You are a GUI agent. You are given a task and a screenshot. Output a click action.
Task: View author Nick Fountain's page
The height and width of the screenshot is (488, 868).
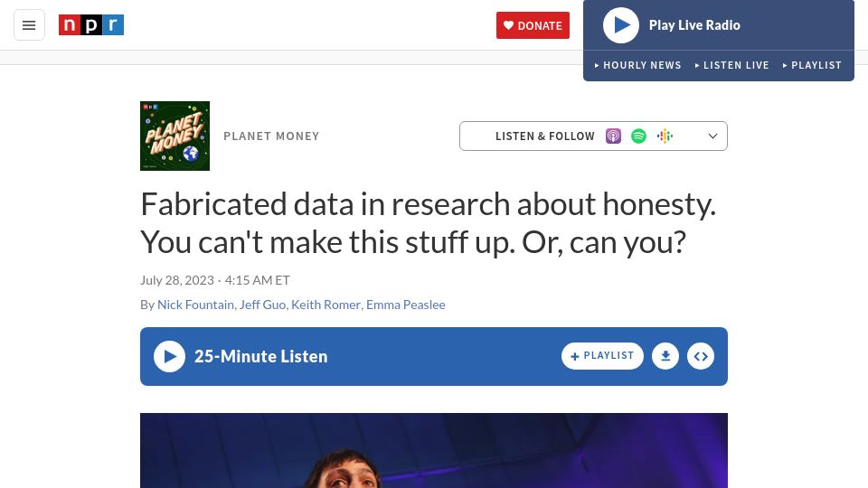tap(195, 305)
